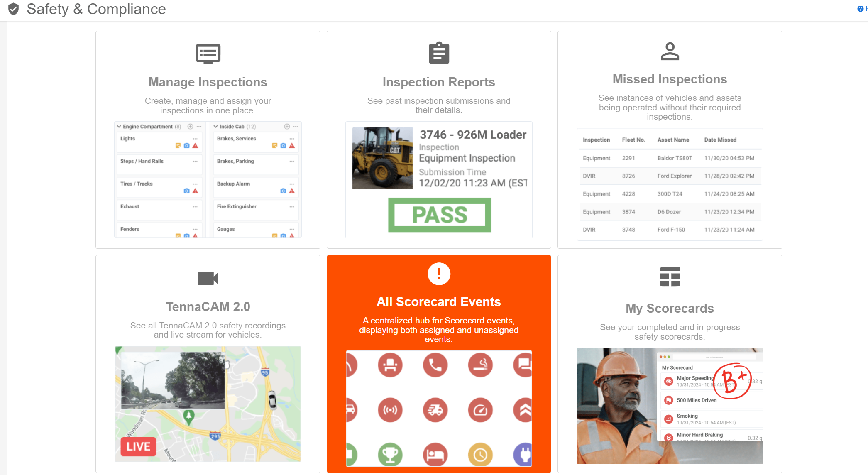Screen dimensions: 868x475
Task: Click the add icon beside Inside Cab
Action: pyautogui.click(x=287, y=127)
